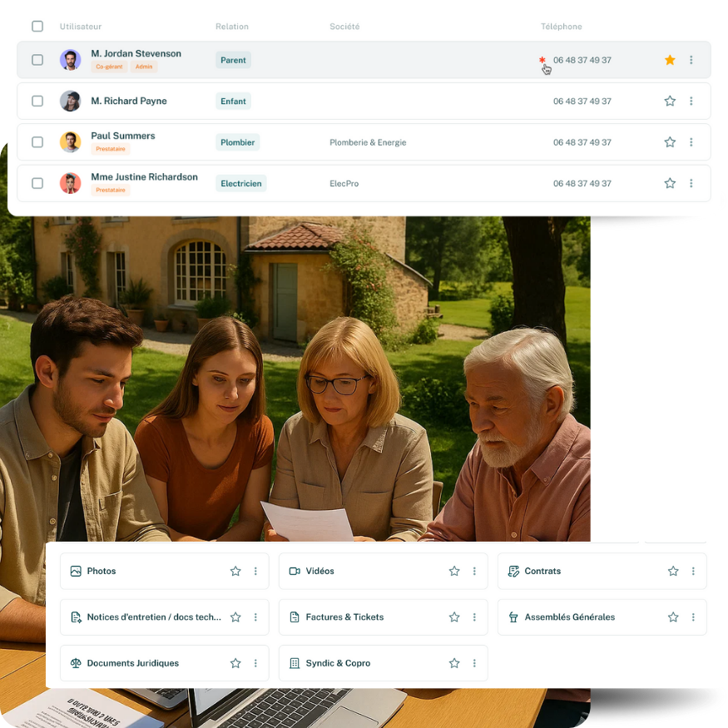
Task: Expand options menu for Paul Summers
Action: [x=691, y=142]
